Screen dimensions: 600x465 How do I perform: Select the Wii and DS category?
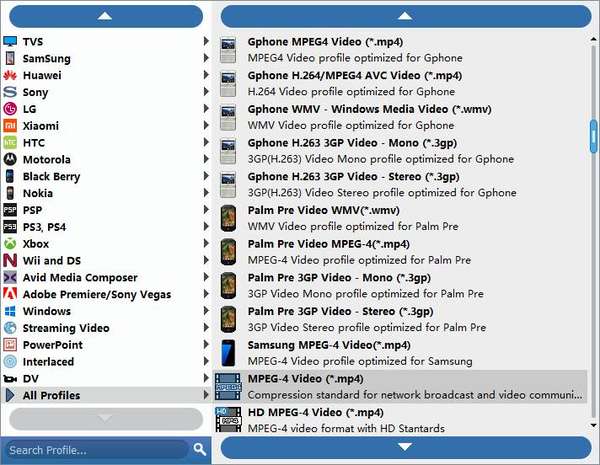[x=106, y=260]
